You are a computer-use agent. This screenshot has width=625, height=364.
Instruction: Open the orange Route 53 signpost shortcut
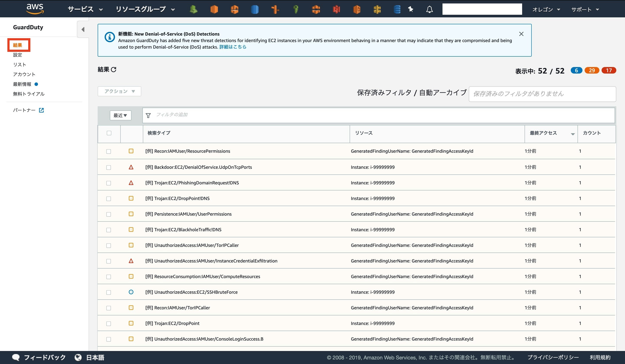[275, 10]
